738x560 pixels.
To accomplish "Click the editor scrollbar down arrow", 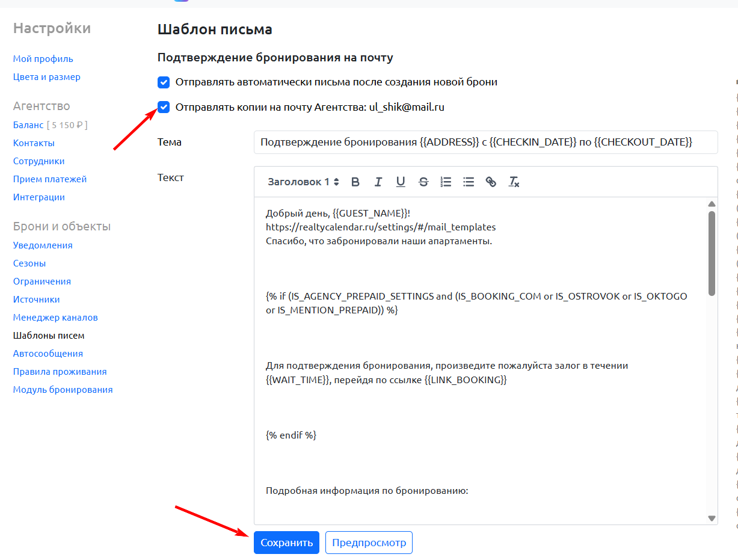I will (x=712, y=518).
